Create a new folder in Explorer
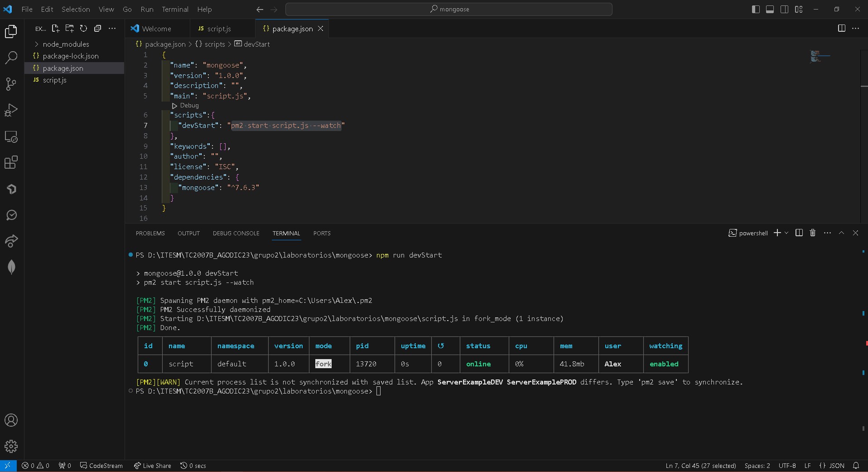Viewport: 868px width, 472px height. [x=70, y=29]
